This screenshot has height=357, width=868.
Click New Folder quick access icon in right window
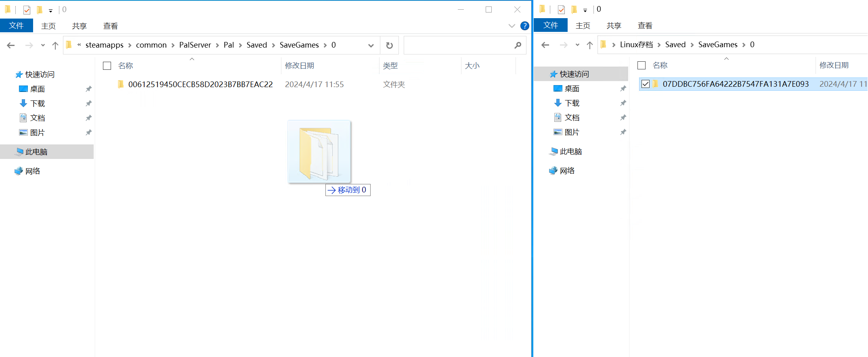pyautogui.click(x=574, y=9)
